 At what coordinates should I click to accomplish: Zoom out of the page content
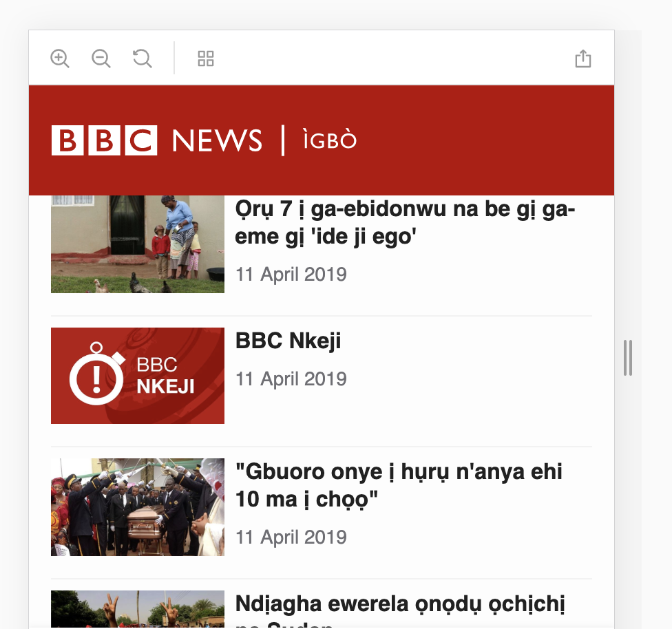point(101,58)
